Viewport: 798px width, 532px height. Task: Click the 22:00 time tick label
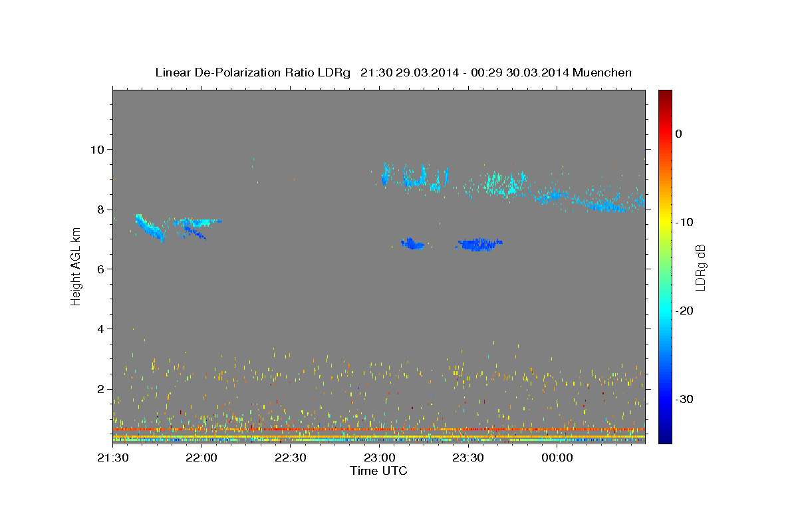pos(201,458)
